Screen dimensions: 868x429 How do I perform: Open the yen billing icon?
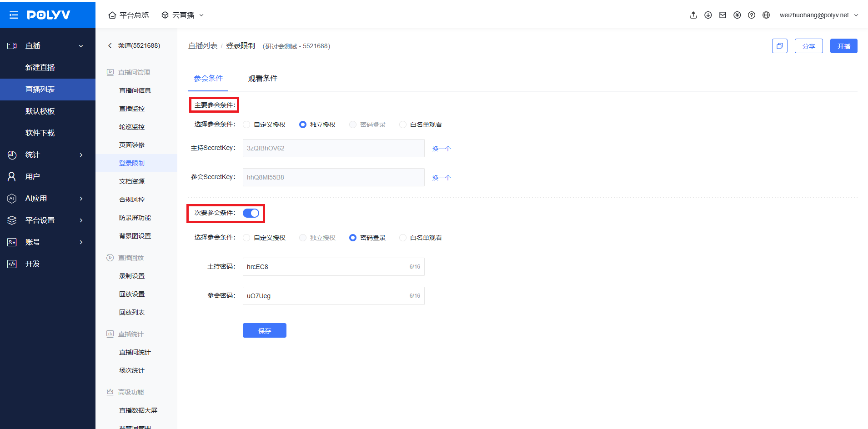(737, 15)
